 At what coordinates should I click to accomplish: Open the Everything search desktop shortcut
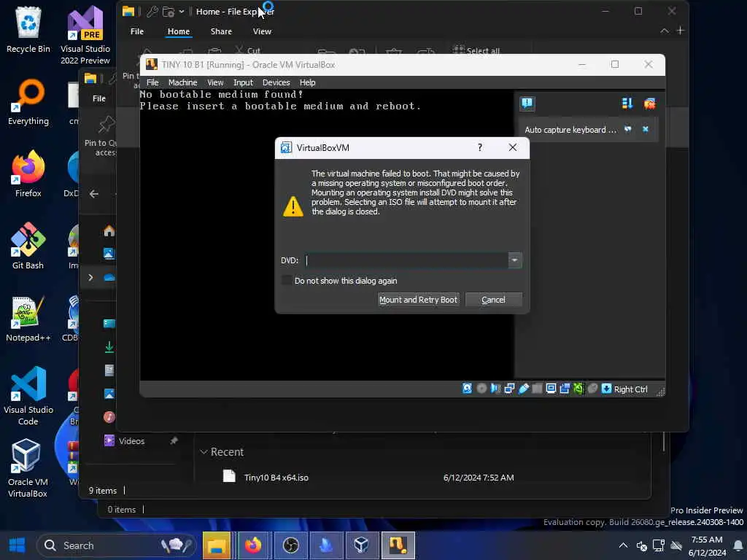28,102
